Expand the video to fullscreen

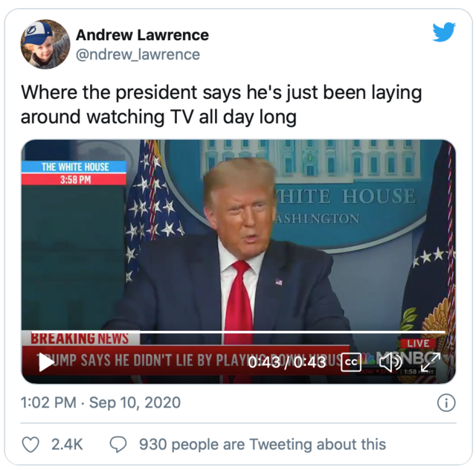pyautogui.click(x=431, y=362)
